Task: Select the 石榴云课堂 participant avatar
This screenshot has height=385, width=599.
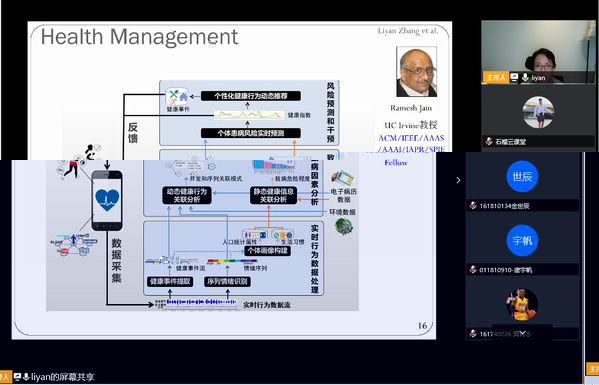Action: [538, 112]
